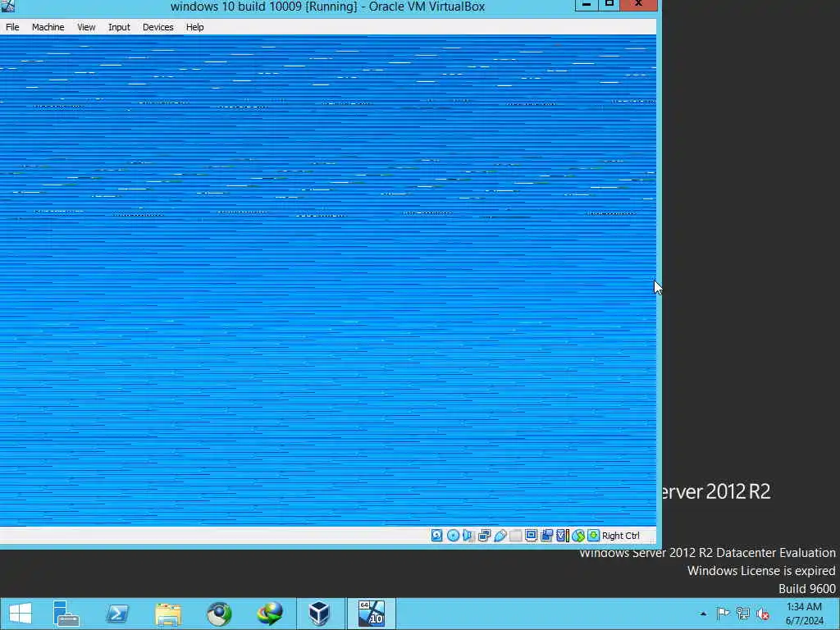Click the optical drive status icon
840x630 pixels.
tap(453, 535)
